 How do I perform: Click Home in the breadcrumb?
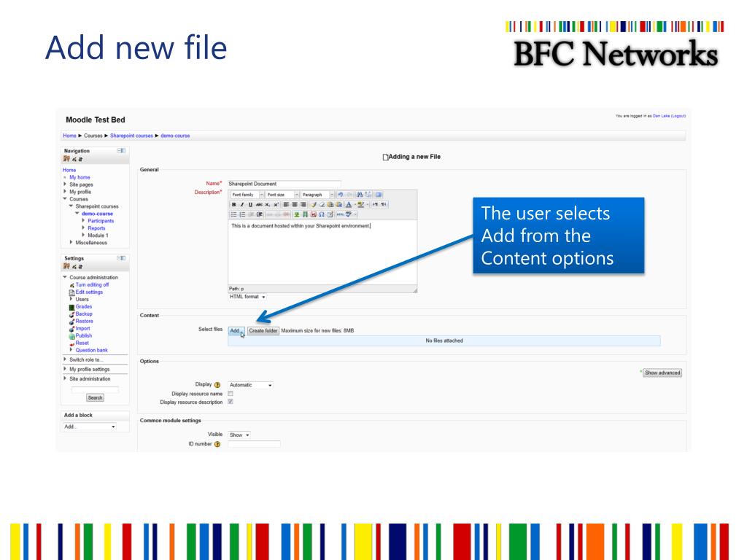[x=69, y=136]
